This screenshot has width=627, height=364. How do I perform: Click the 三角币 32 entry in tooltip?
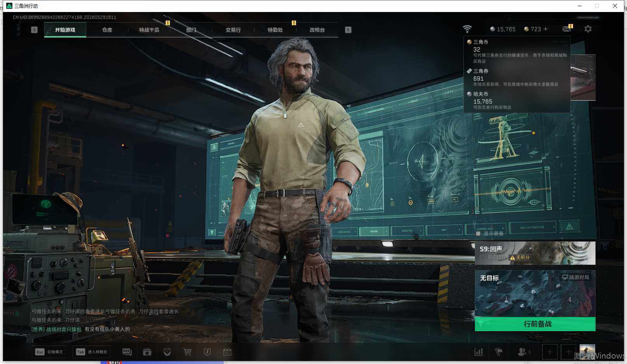click(517, 51)
